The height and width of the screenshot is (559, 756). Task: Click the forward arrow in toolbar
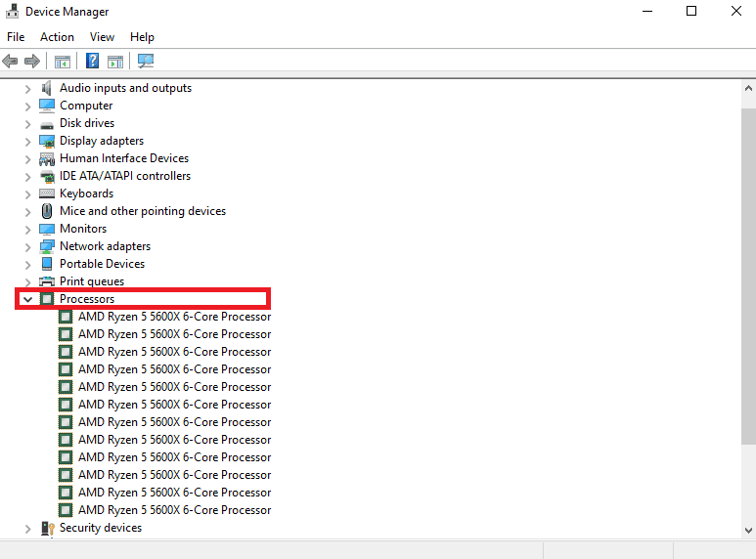click(32, 62)
